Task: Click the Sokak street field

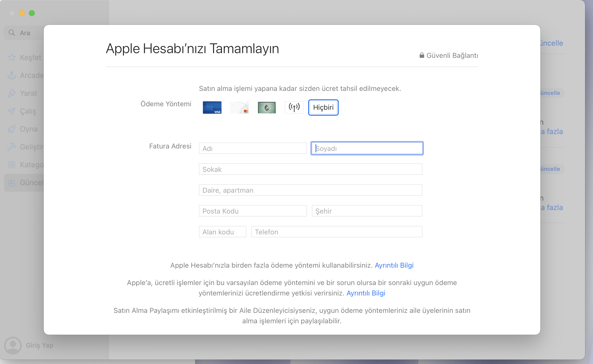Action: click(x=310, y=169)
